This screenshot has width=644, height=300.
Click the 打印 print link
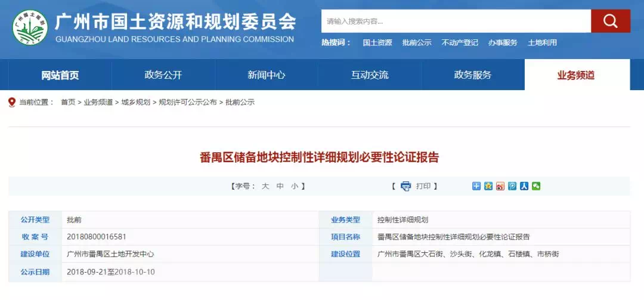(x=423, y=186)
